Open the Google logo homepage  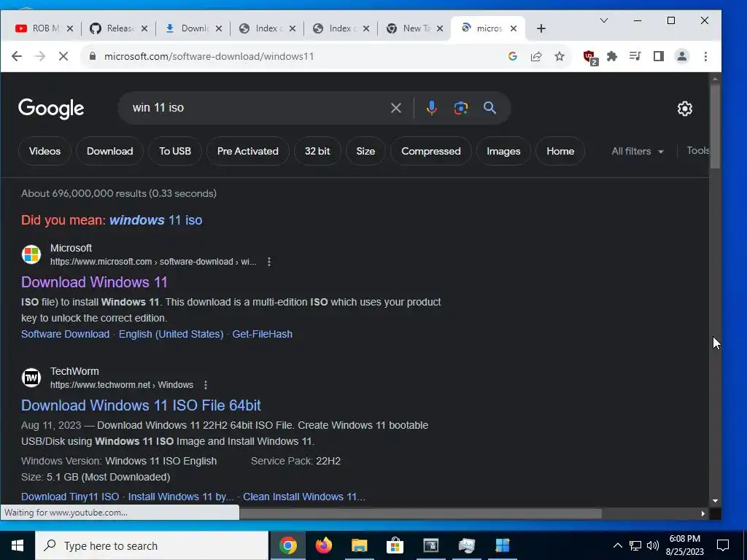pos(51,109)
